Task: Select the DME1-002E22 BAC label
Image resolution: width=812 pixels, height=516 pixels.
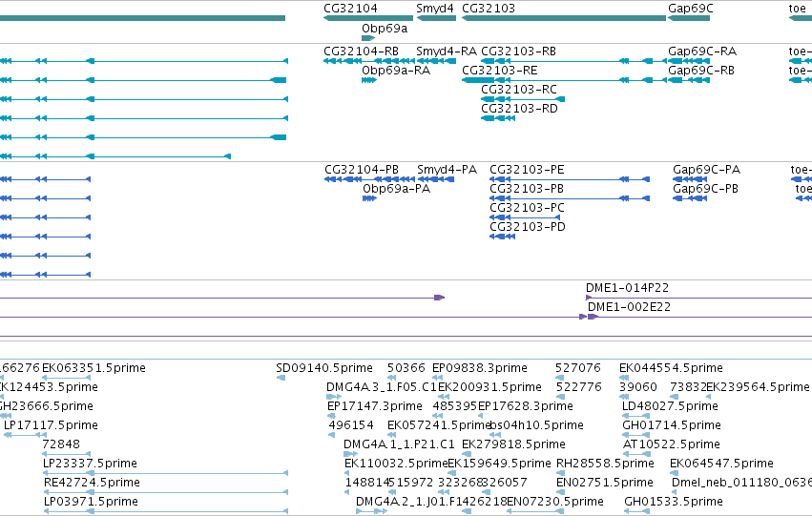Action: coord(629,307)
